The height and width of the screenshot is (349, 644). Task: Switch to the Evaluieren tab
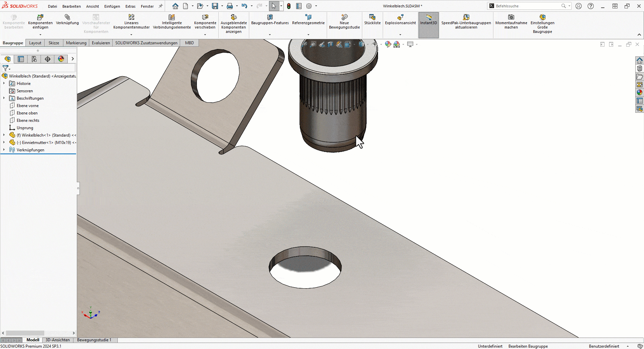[x=101, y=43]
